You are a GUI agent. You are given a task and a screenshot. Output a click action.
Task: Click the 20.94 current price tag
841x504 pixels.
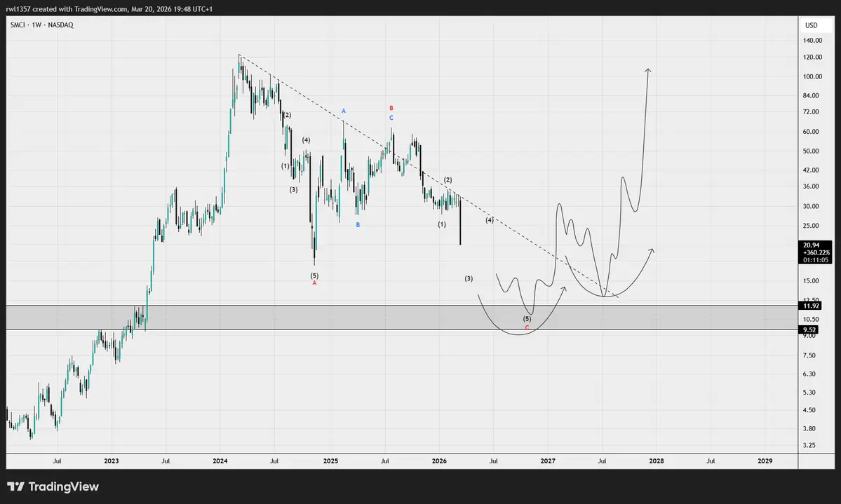pyautogui.click(x=816, y=252)
